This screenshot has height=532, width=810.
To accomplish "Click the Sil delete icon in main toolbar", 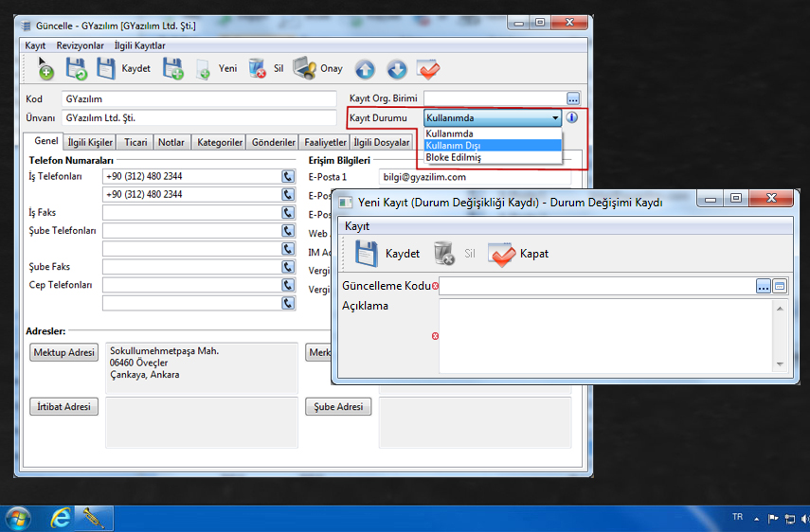I will [x=257, y=68].
